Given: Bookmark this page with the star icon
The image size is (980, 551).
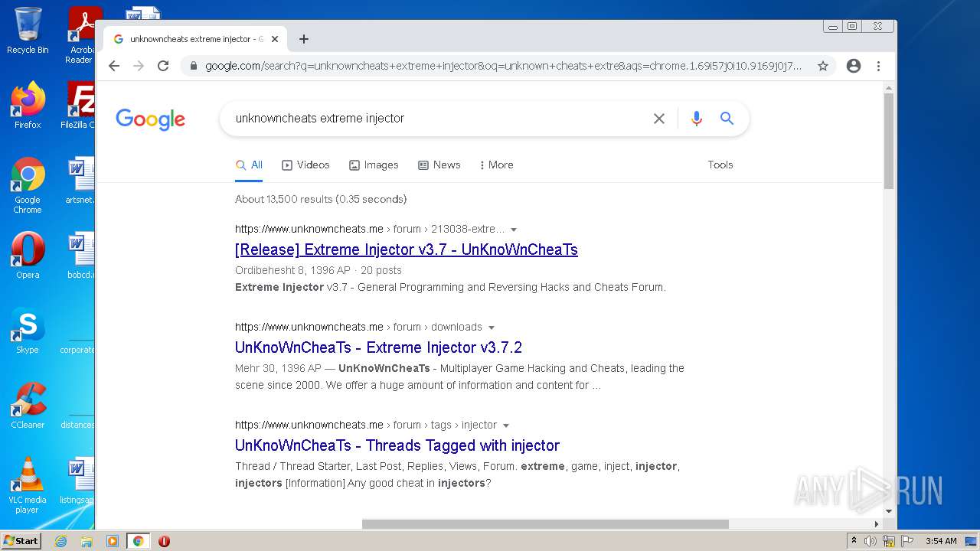Looking at the screenshot, I should tap(823, 66).
